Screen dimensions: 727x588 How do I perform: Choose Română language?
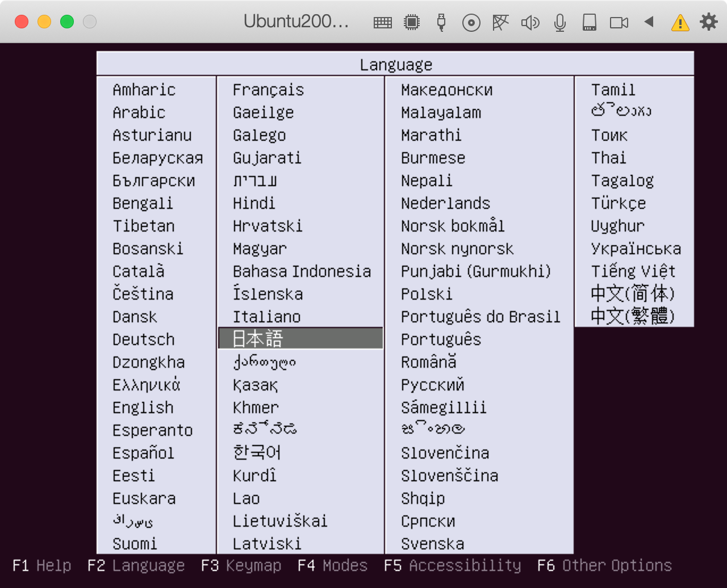point(429,362)
